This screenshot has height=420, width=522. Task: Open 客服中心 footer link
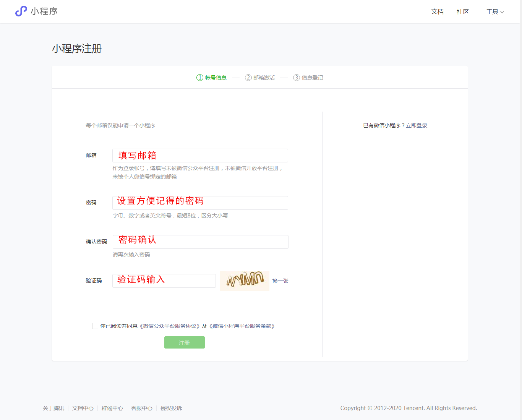click(x=142, y=408)
